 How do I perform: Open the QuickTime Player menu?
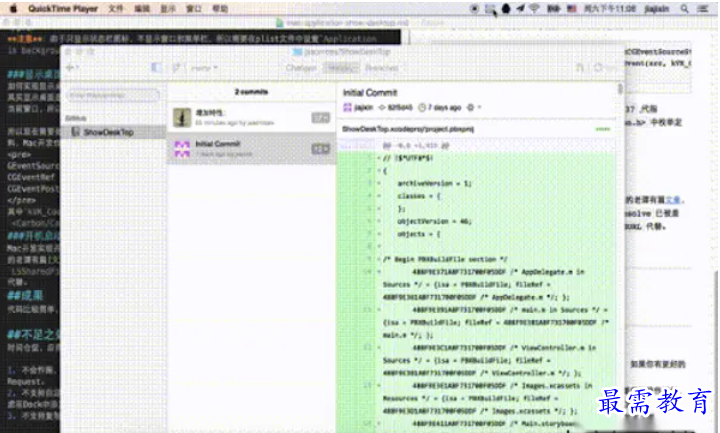tap(63, 9)
